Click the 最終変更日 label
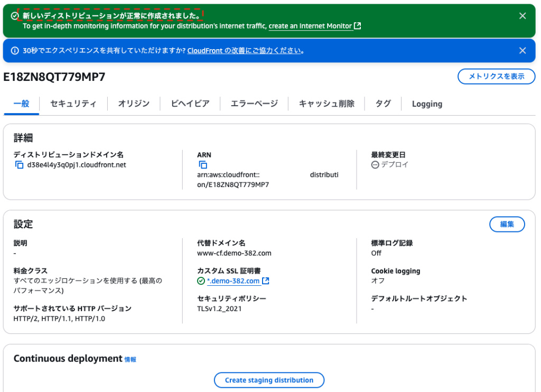541x392 pixels. tap(388, 155)
